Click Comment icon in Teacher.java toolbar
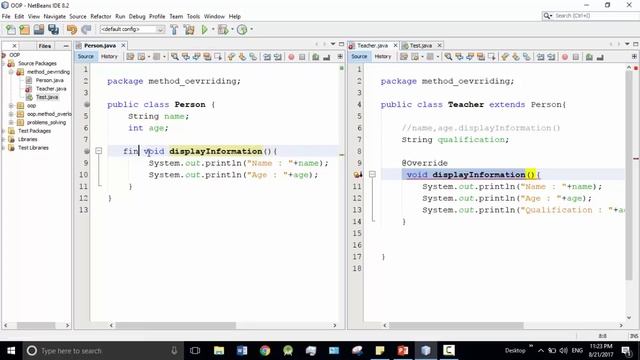This screenshot has width=640, height=360. [589, 57]
